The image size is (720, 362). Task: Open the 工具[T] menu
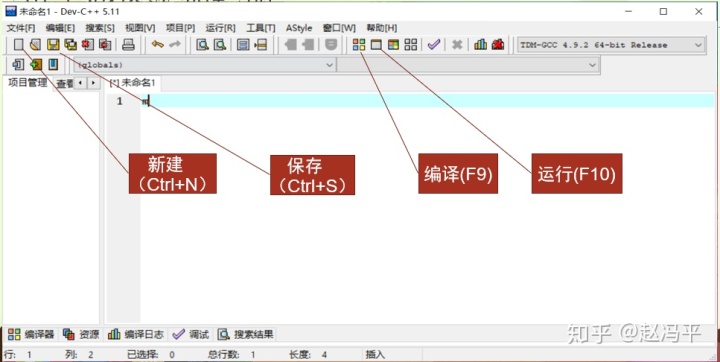(x=261, y=28)
